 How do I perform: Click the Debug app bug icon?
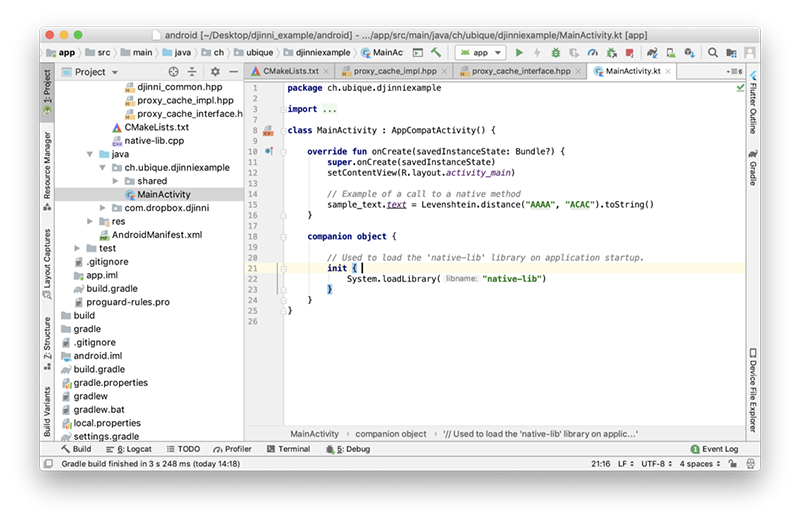pyautogui.click(x=556, y=52)
